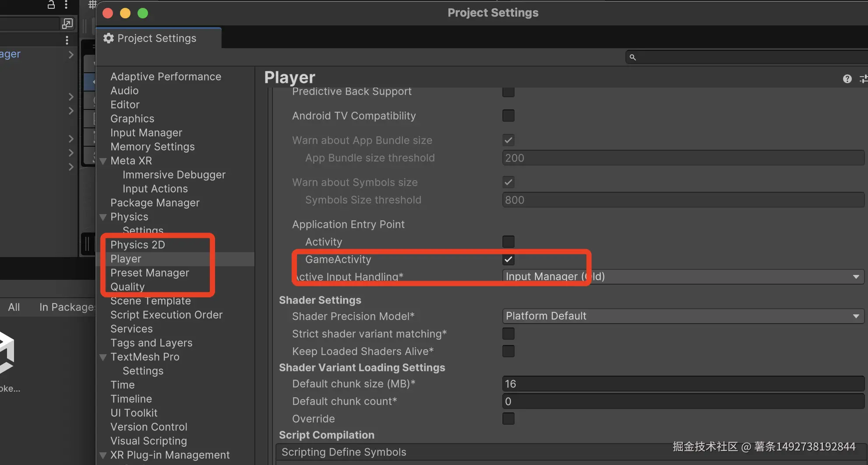Viewport: 868px width, 465px height.
Task: Open the Audio settings category
Action: (124, 91)
